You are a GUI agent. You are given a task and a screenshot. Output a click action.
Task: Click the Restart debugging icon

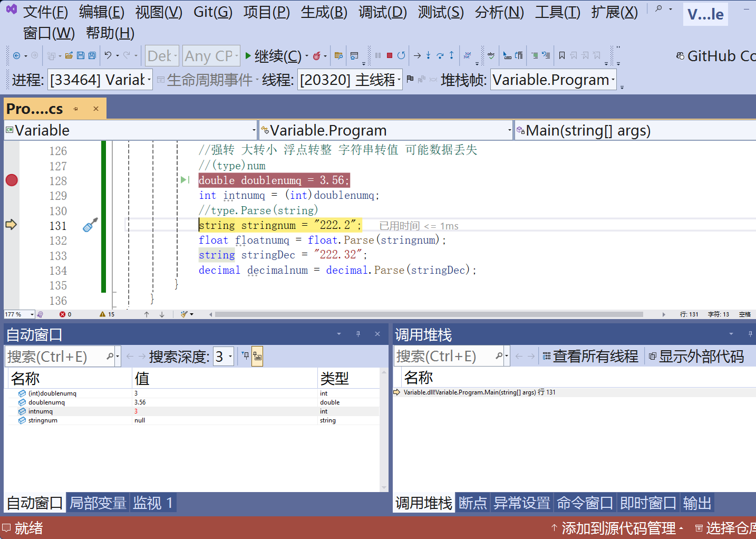[x=402, y=55]
